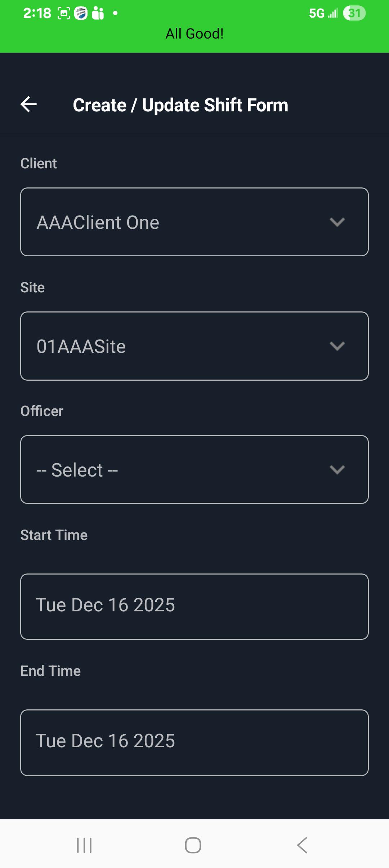Screen dimensions: 389x868
Task: Click the chevron arrow in the Officer field
Action: coord(337,470)
